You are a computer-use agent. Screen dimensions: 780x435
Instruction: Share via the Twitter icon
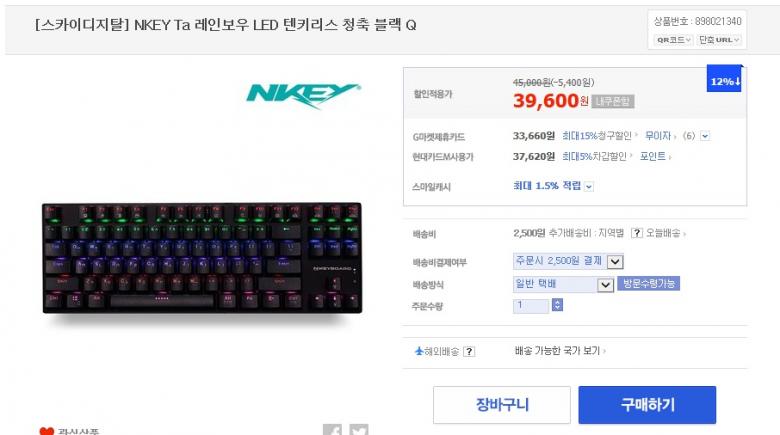359,430
